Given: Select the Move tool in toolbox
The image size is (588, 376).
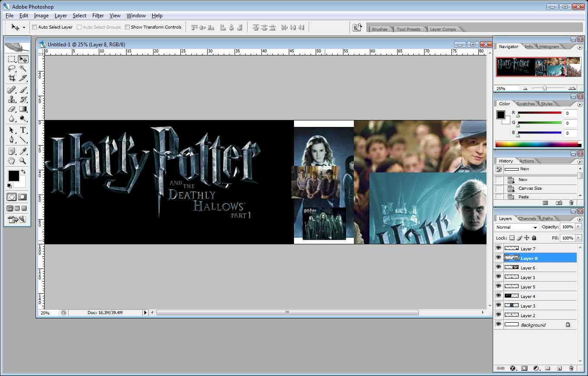Looking at the screenshot, I should pyautogui.click(x=23, y=59).
